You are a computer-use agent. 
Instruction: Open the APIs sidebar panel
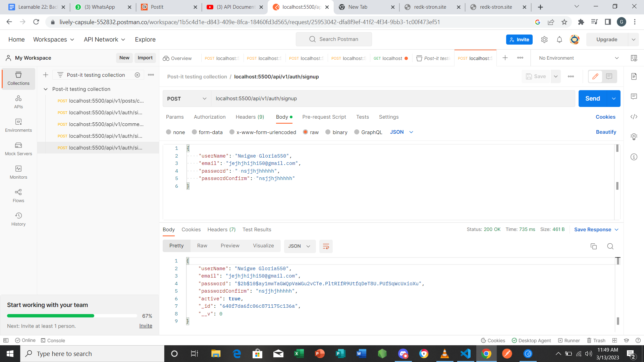coord(18,102)
